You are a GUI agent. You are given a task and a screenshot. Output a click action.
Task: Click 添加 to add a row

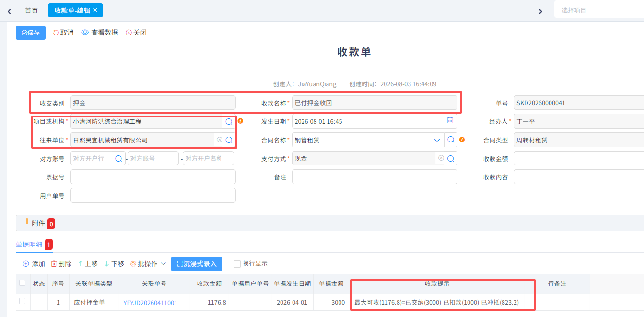click(34, 264)
